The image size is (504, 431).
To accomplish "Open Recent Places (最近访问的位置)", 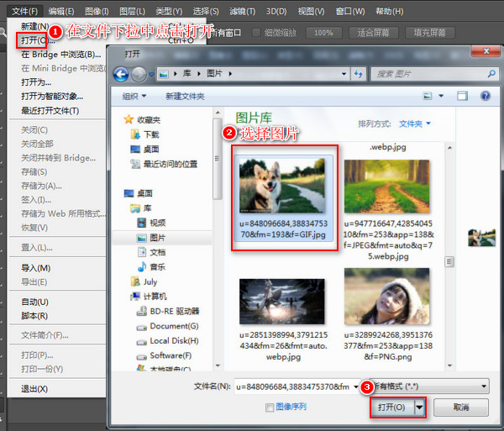I will [x=164, y=164].
